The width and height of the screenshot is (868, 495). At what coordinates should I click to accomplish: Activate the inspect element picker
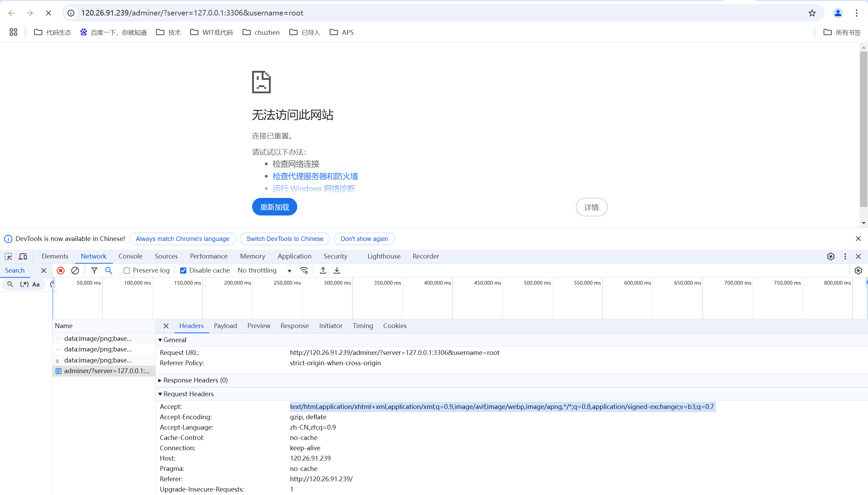tap(8, 256)
